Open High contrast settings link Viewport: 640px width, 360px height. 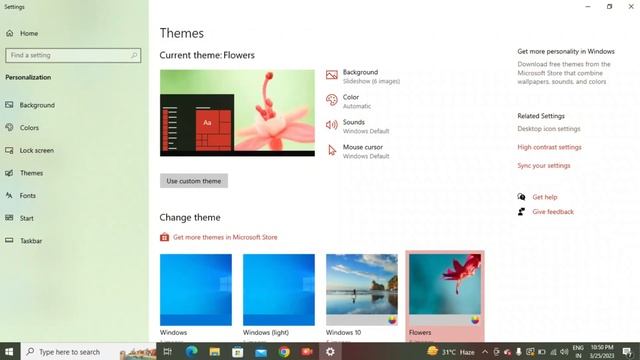tap(549, 147)
